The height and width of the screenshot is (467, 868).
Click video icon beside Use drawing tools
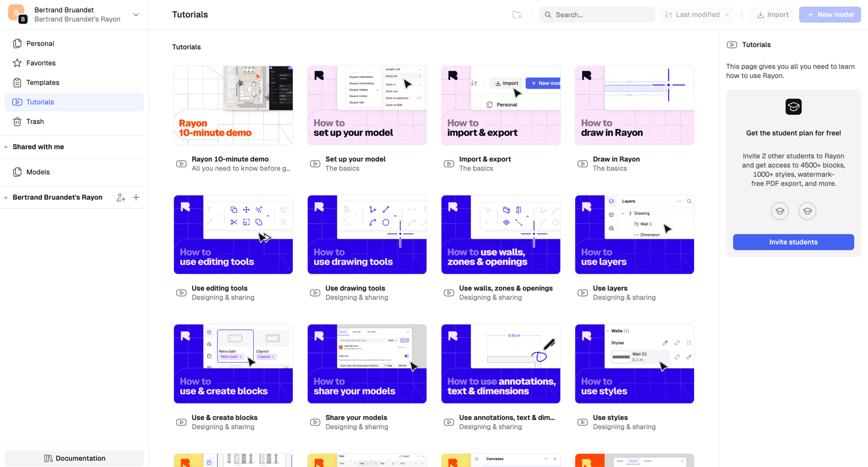coord(315,293)
